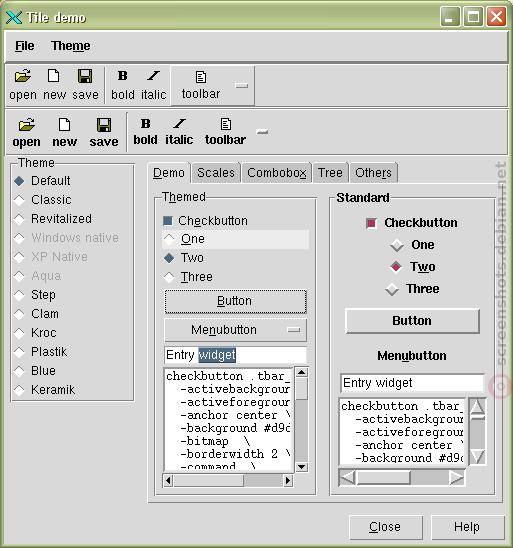Screen dimensions: 513x548
Task: Select radio option Three in Themed group
Action: coord(169,277)
